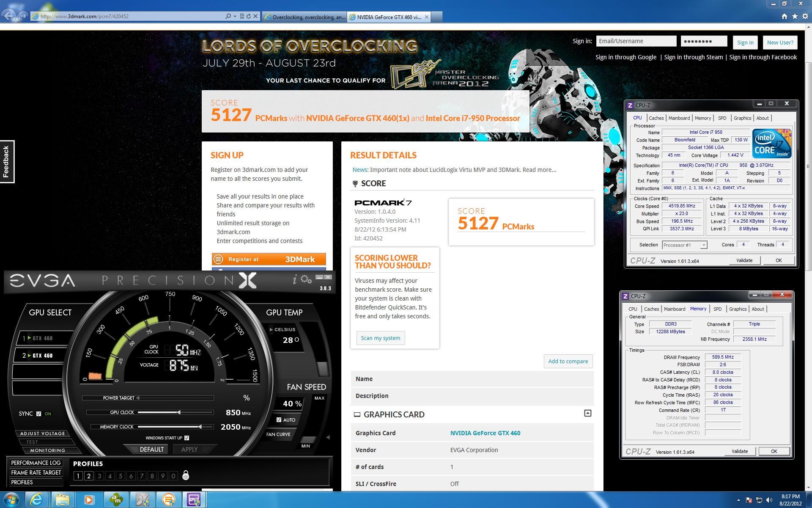Click the Action Center flag icon

pos(749,500)
